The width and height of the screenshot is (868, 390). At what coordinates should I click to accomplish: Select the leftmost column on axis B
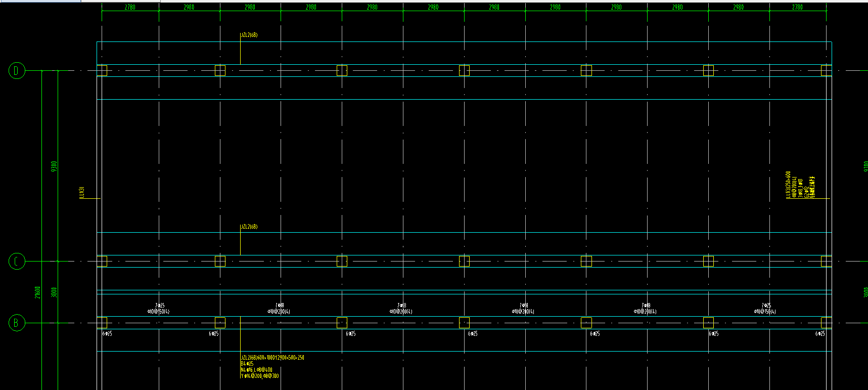pos(102,323)
